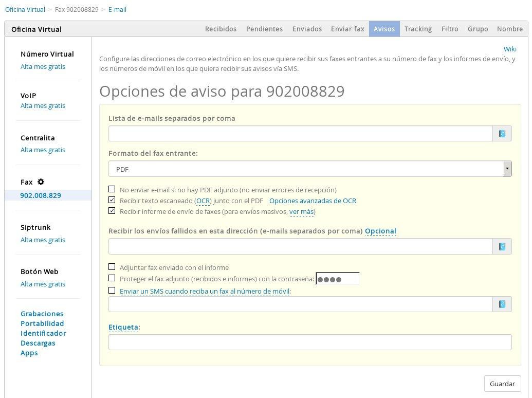This screenshot has height=398, width=532.
Task: Open address book icon for failed sends field
Action: click(x=502, y=246)
